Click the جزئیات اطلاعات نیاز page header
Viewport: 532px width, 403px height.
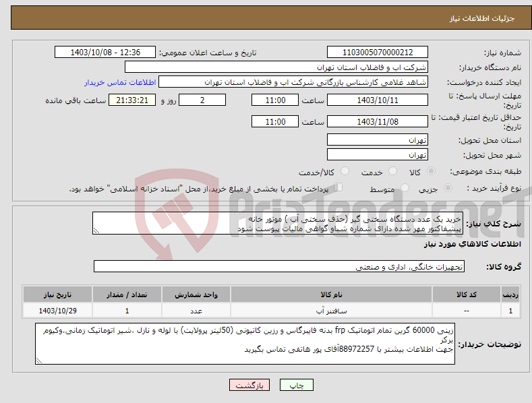[482, 18]
